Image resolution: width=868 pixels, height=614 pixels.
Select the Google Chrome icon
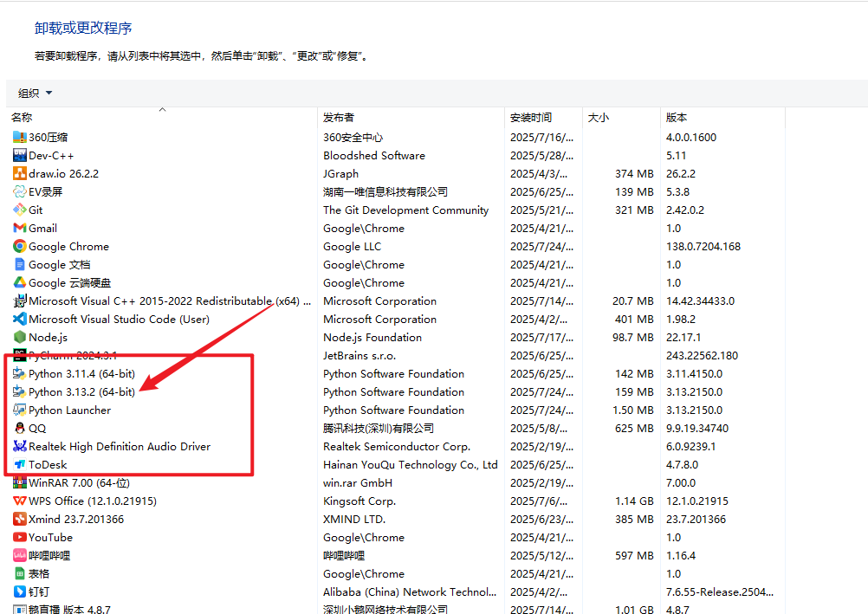pyautogui.click(x=19, y=246)
